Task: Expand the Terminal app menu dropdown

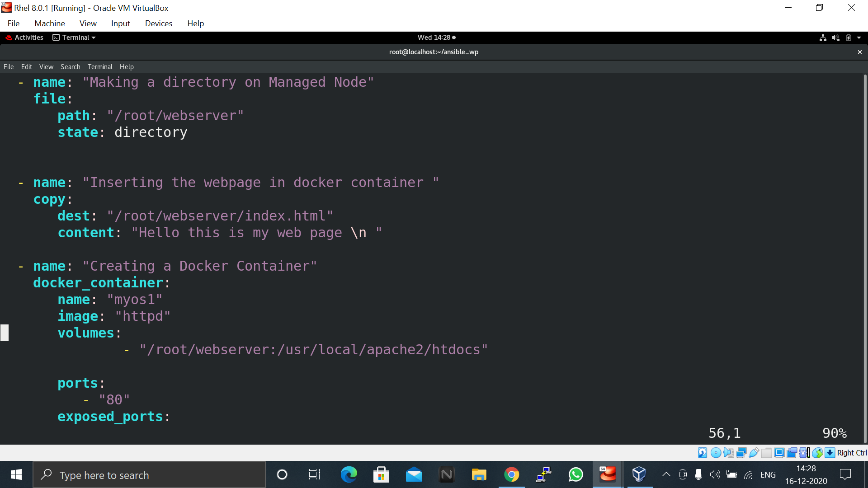Action: pos(74,38)
